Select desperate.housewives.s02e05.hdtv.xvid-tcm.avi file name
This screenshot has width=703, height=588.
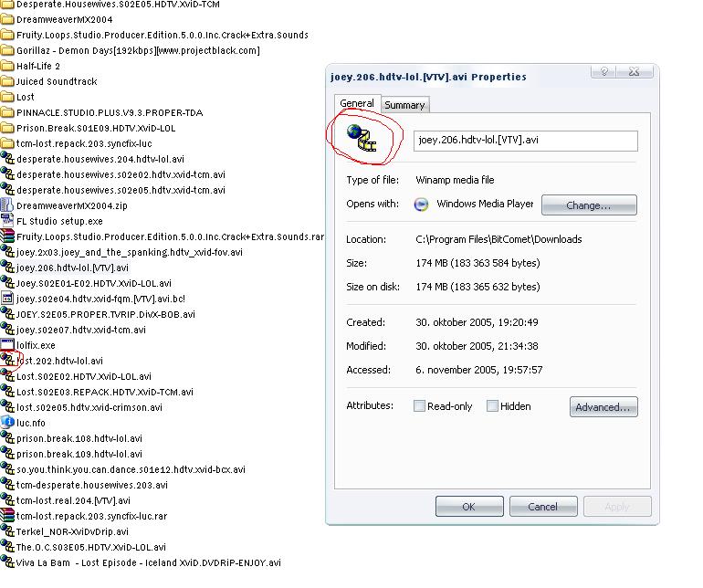tap(121, 190)
